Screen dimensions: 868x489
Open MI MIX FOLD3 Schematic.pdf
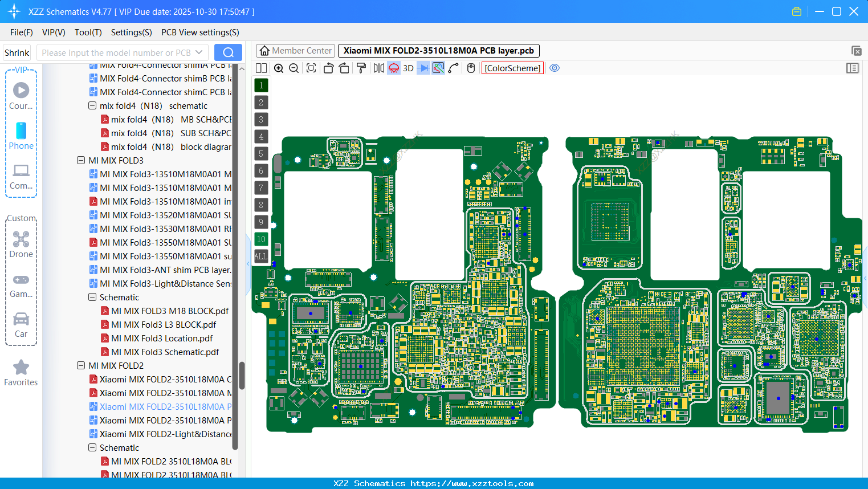[165, 352]
